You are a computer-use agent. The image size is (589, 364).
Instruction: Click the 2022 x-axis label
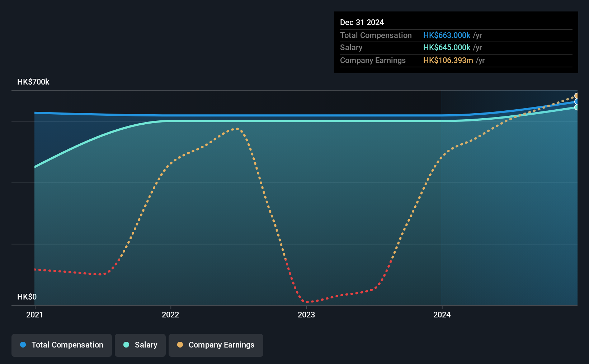click(170, 315)
